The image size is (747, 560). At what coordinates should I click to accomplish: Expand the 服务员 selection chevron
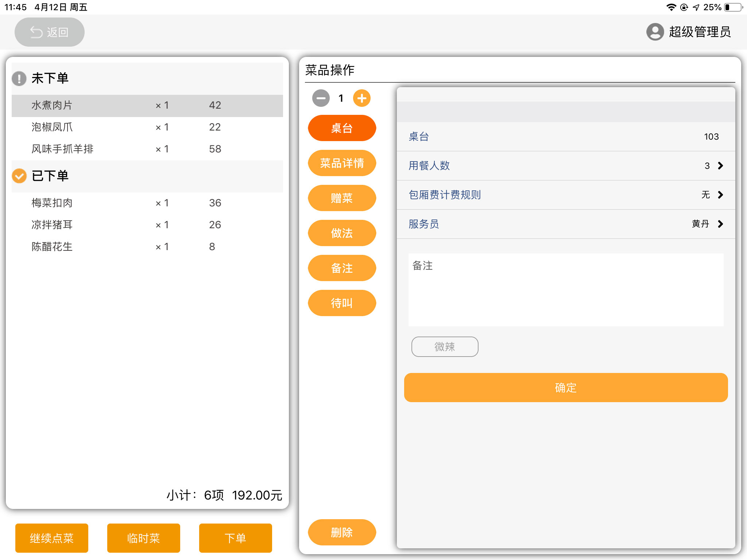tap(720, 224)
